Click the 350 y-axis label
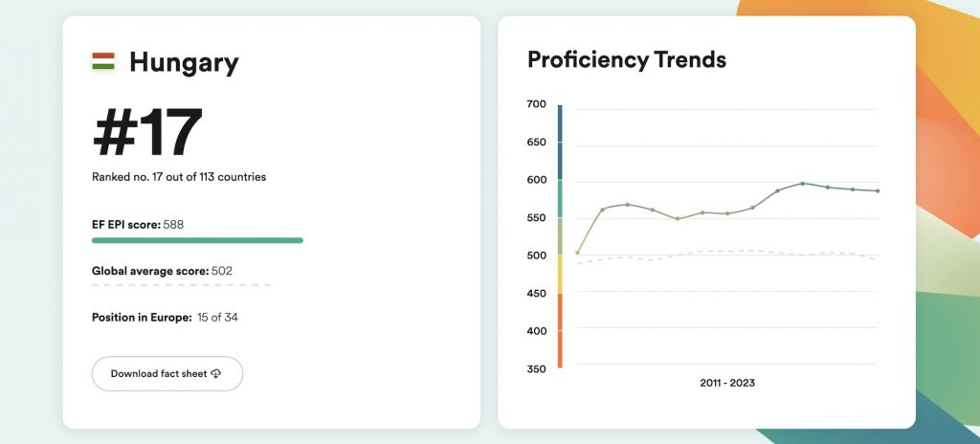 tap(536, 368)
